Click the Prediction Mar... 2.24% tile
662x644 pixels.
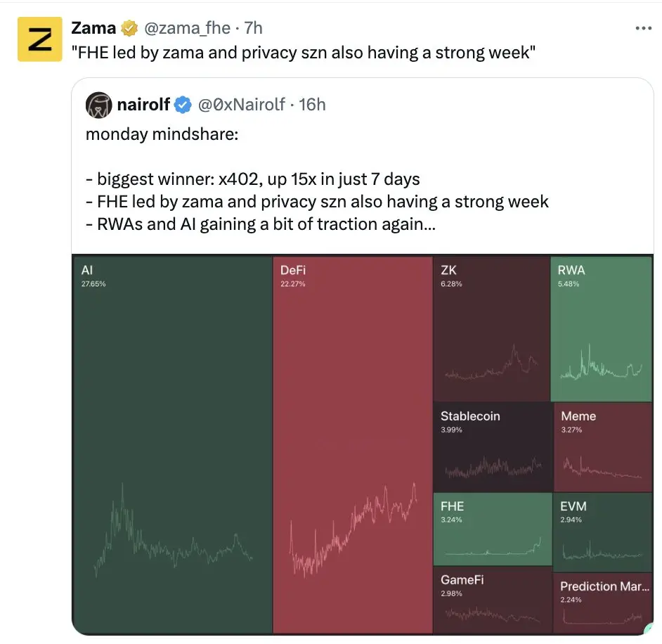pyautogui.click(x=603, y=603)
